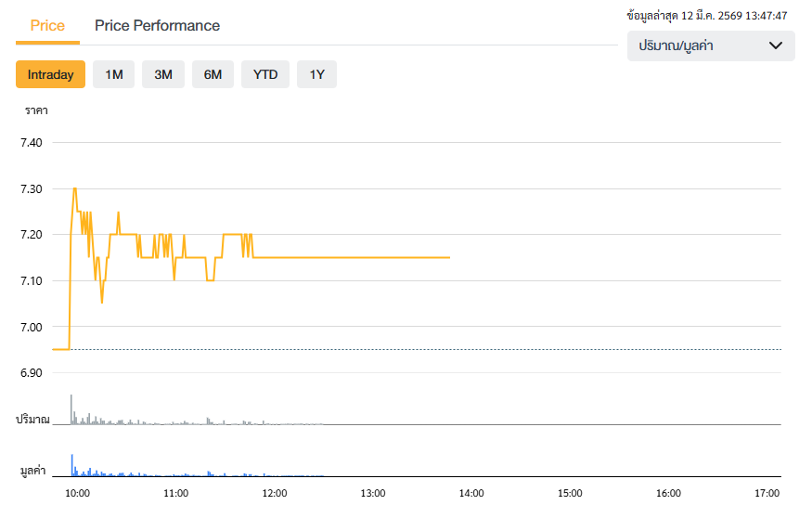
Task: Click the 7.40 price axis label
Action: 31,143
